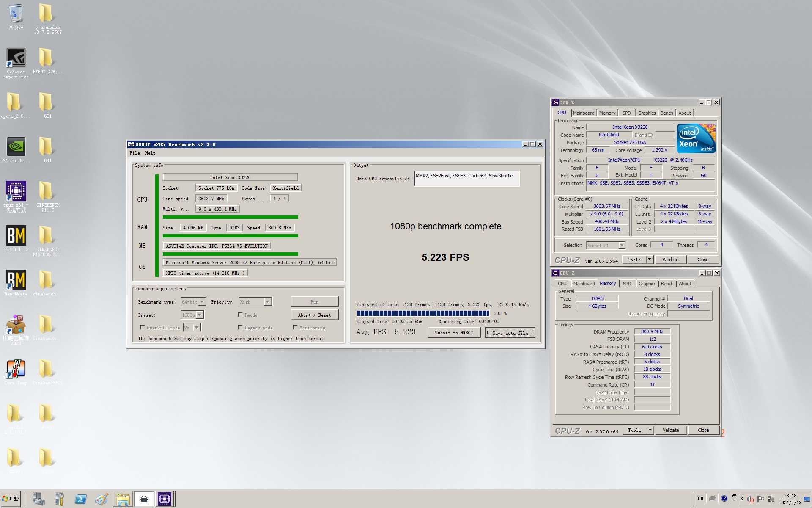Image resolution: width=812 pixels, height=508 pixels.
Task: Launch the NVIDIA 391.35 driver installer
Action: point(16,149)
